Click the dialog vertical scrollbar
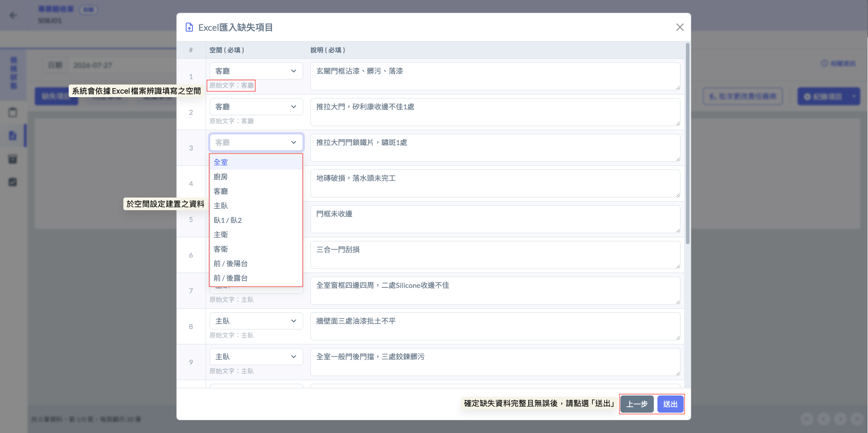This screenshot has height=433, width=868. click(688, 144)
